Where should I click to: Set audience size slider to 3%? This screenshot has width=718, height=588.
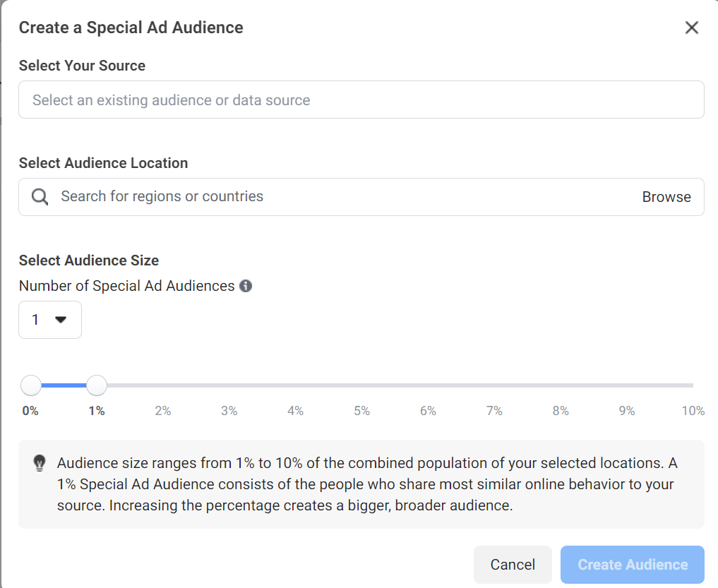[x=229, y=385]
